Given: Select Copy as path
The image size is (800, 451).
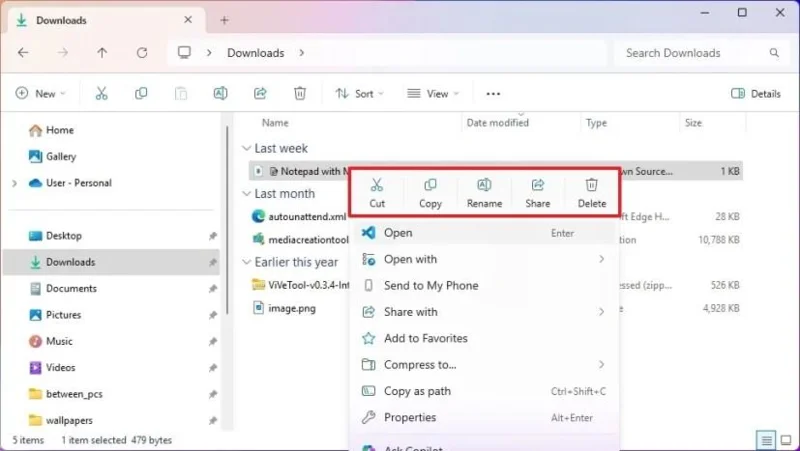Looking at the screenshot, I should (x=483, y=391).
